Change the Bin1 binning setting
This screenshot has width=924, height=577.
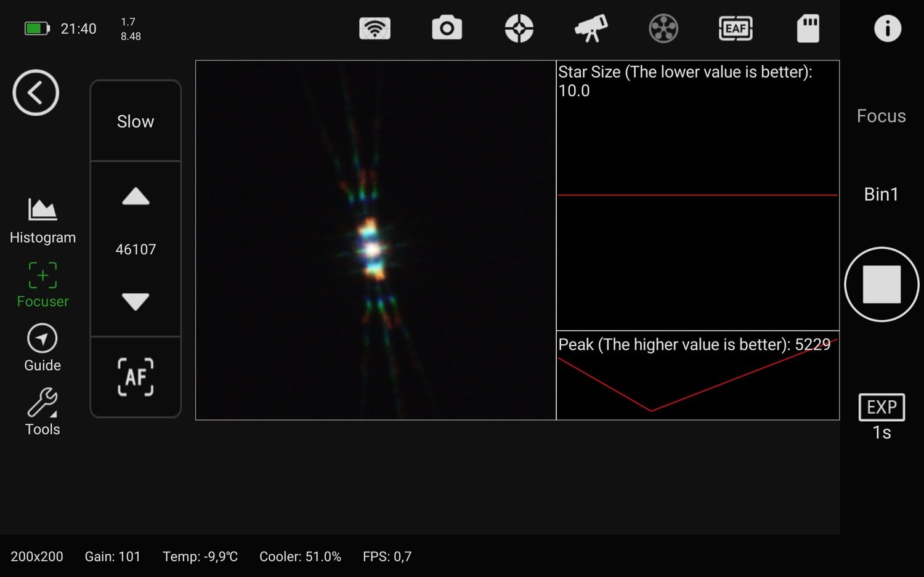point(881,194)
